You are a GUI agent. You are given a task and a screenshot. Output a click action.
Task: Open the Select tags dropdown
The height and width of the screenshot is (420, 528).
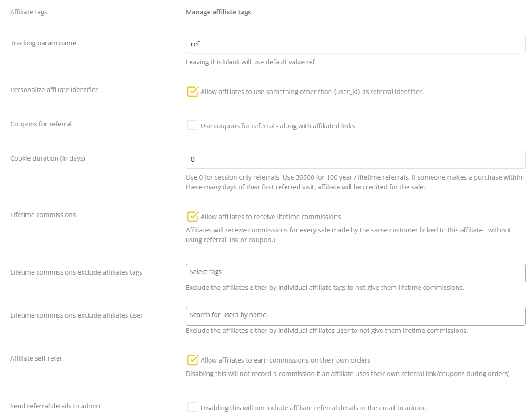(355, 273)
